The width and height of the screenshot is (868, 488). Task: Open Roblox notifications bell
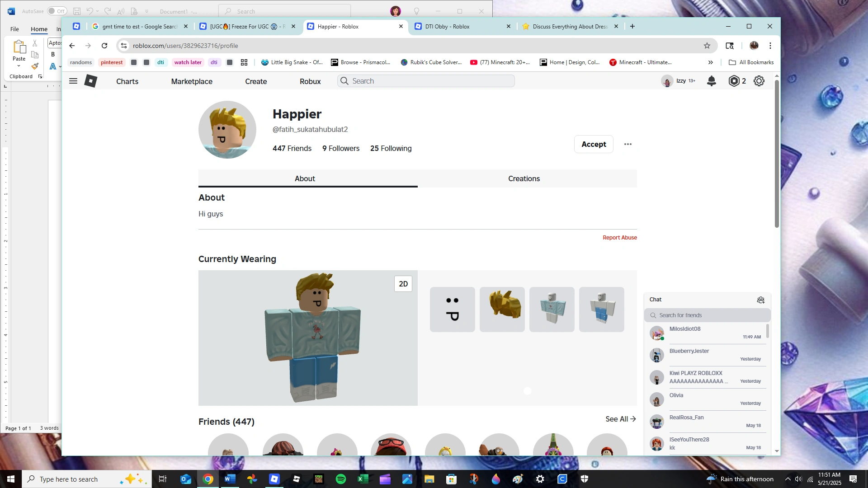point(711,81)
